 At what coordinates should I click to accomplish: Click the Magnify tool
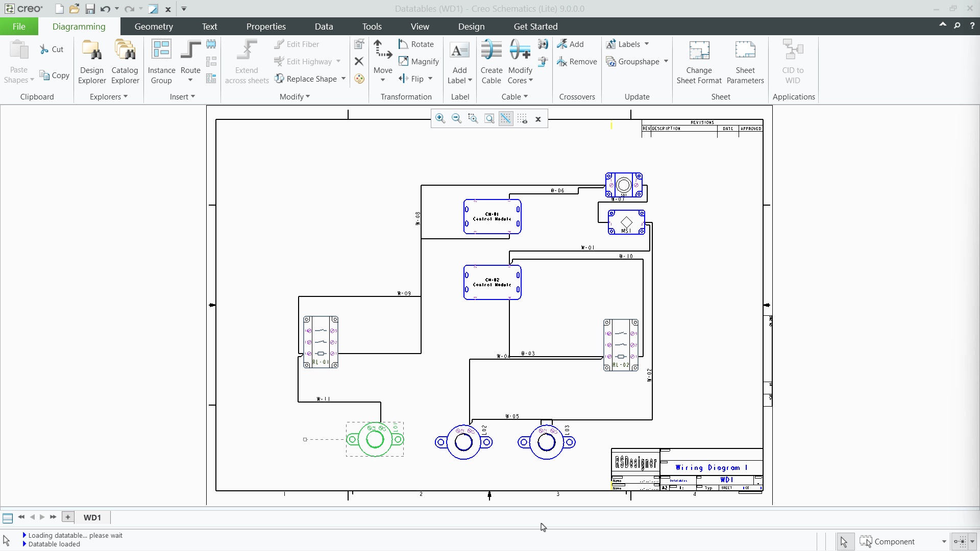click(419, 62)
